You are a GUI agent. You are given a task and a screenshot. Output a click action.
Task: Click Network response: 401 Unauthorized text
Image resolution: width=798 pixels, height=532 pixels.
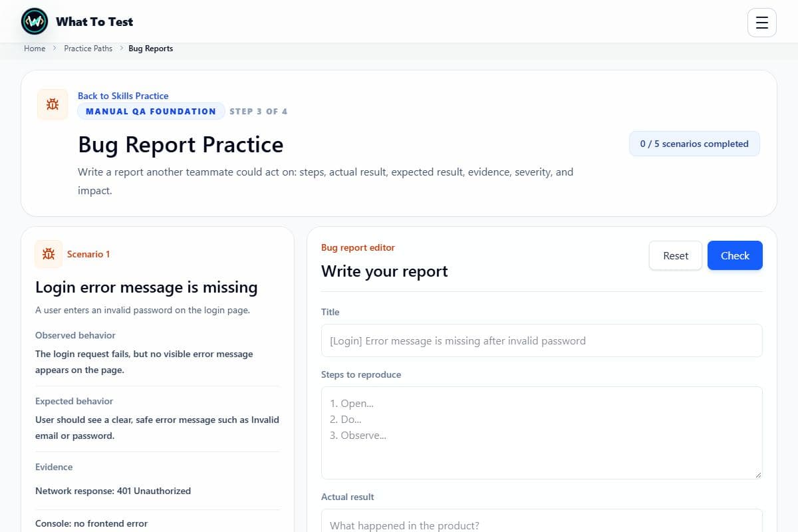113,491
